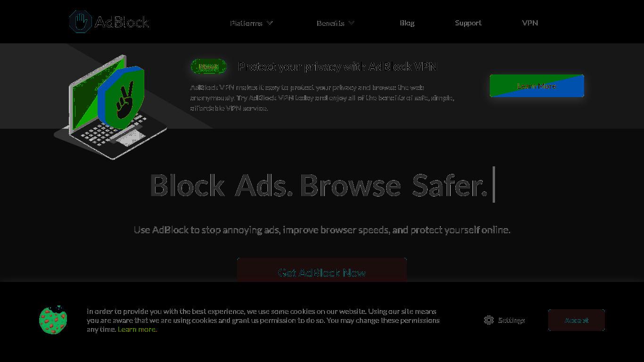This screenshot has width=644, height=362.
Task: Follow the Learn more cookie link
Action: pos(137,329)
